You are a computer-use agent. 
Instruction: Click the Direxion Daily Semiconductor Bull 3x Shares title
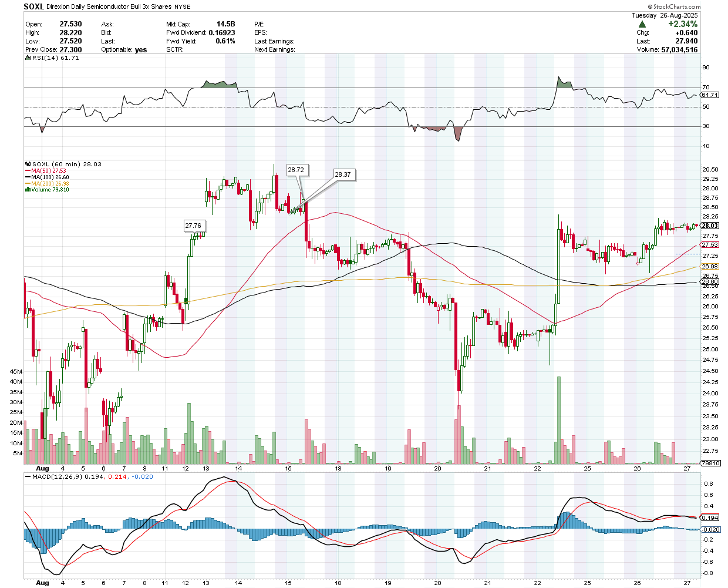[110, 7]
